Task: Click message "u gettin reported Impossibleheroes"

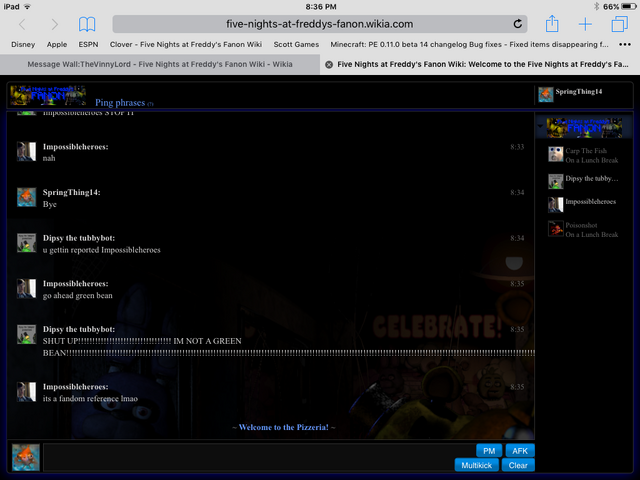Action: click(x=102, y=250)
